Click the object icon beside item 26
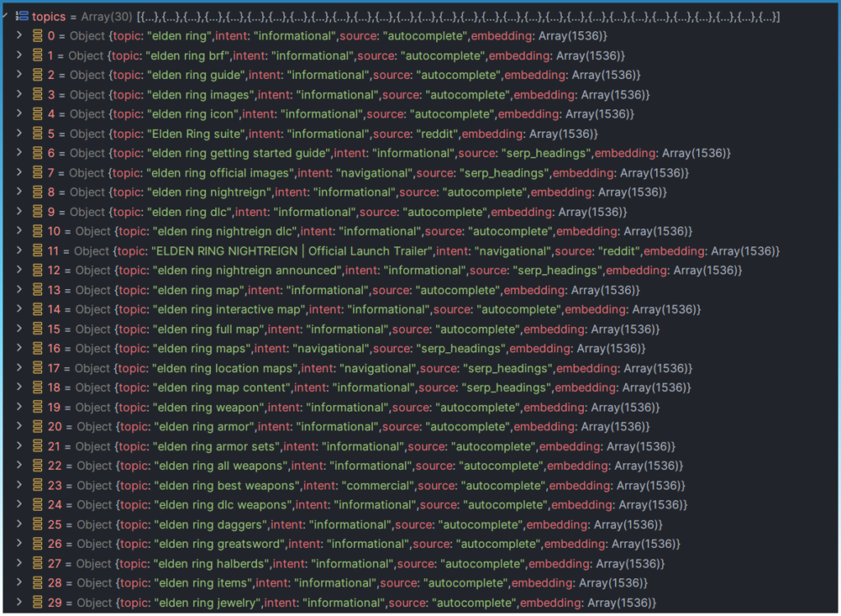This screenshot has width=841, height=616. [x=38, y=544]
